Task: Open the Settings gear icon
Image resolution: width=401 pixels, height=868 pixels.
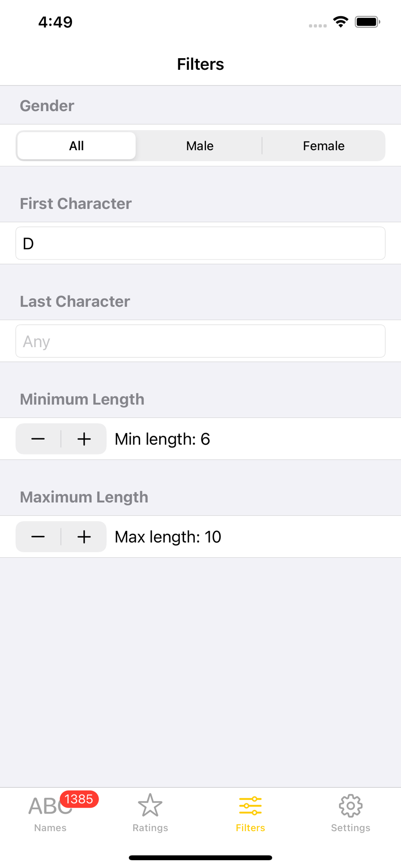Action: pyautogui.click(x=351, y=806)
